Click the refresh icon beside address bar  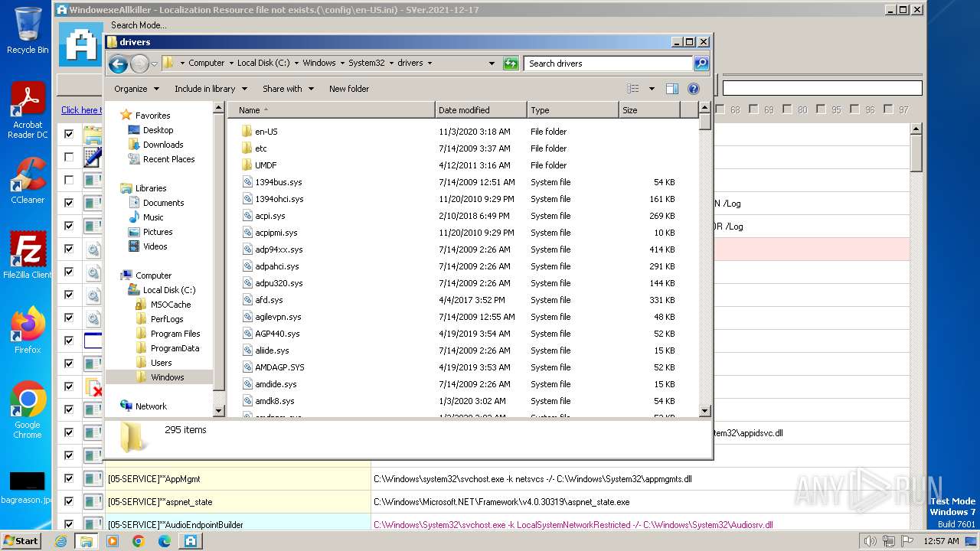click(x=511, y=64)
